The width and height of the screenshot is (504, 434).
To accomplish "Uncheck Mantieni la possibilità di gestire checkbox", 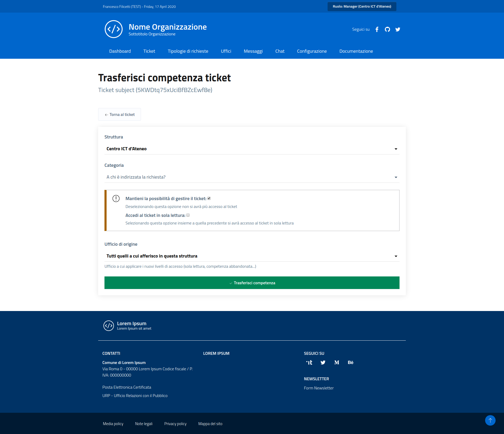I will click(209, 199).
